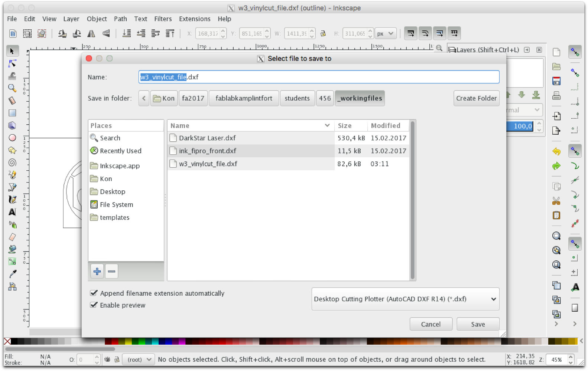Click the Flip vertical toolbar icon
588x371 pixels.
click(x=106, y=34)
